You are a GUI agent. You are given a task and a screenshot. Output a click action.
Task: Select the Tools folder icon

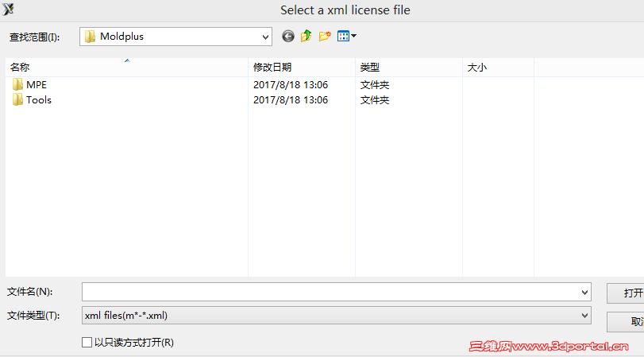(17, 100)
